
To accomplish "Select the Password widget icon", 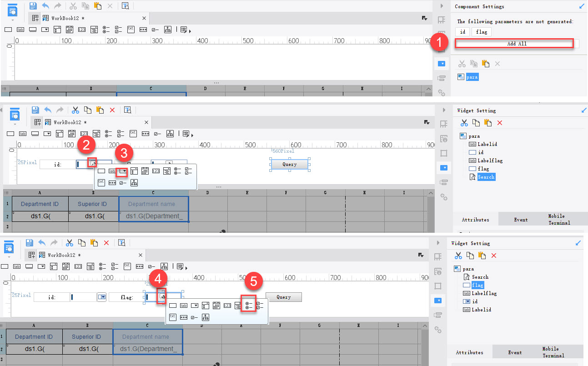I will [143, 30].
